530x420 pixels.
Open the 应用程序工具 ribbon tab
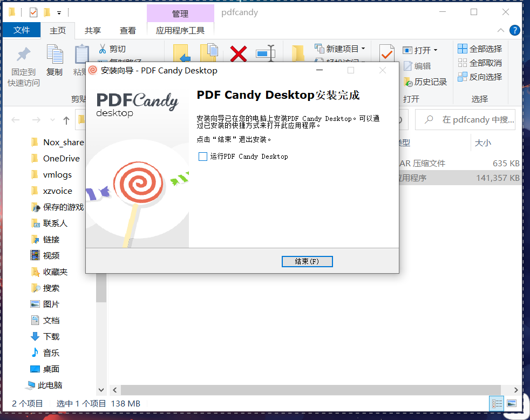[x=180, y=30]
